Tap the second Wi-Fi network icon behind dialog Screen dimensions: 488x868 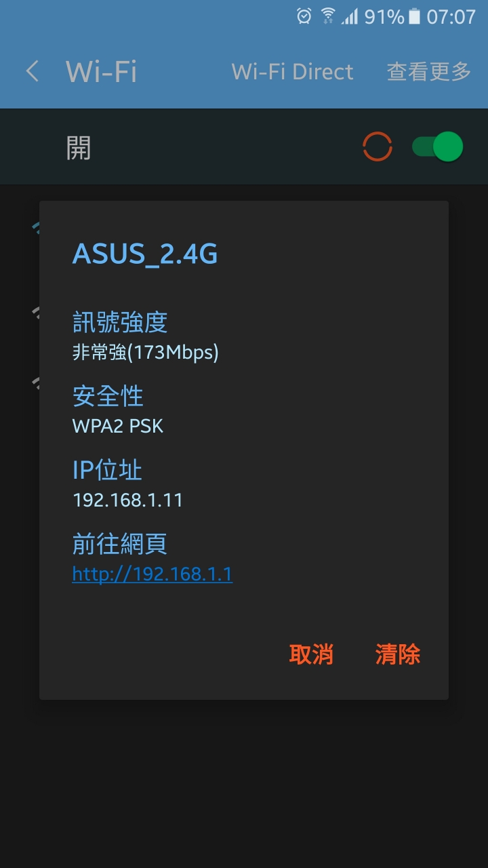[x=35, y=312]
